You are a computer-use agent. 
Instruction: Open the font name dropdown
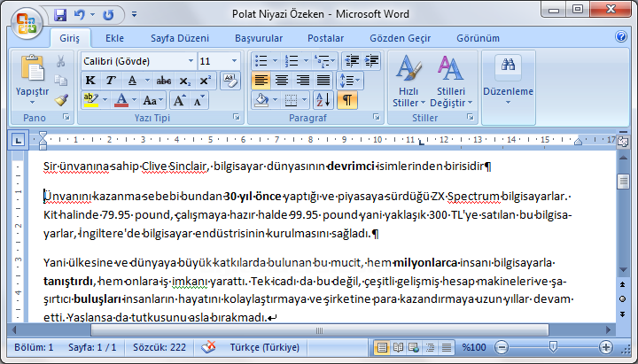(x=191, y=61)
